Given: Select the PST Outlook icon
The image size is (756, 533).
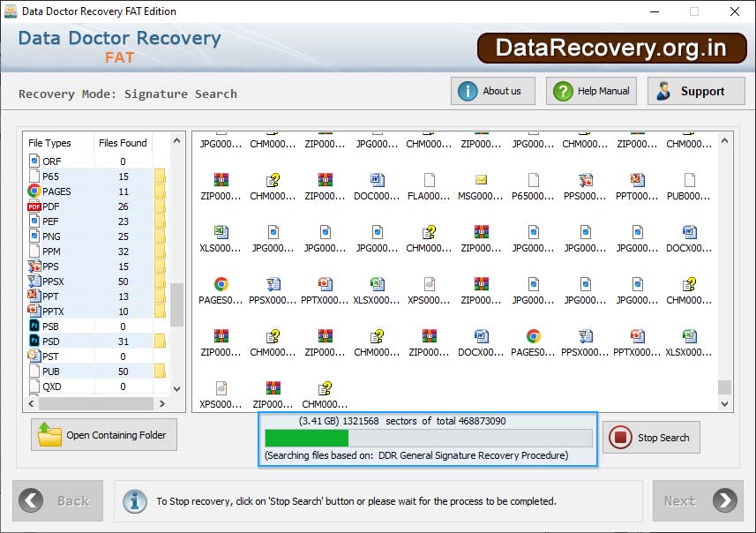Looking at the screenshot, I should (x=34, y=356).
